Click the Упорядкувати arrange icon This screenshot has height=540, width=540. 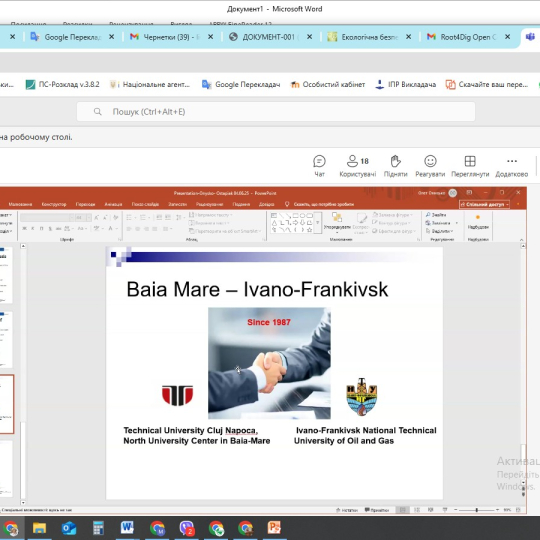click(x=336, y=217)
